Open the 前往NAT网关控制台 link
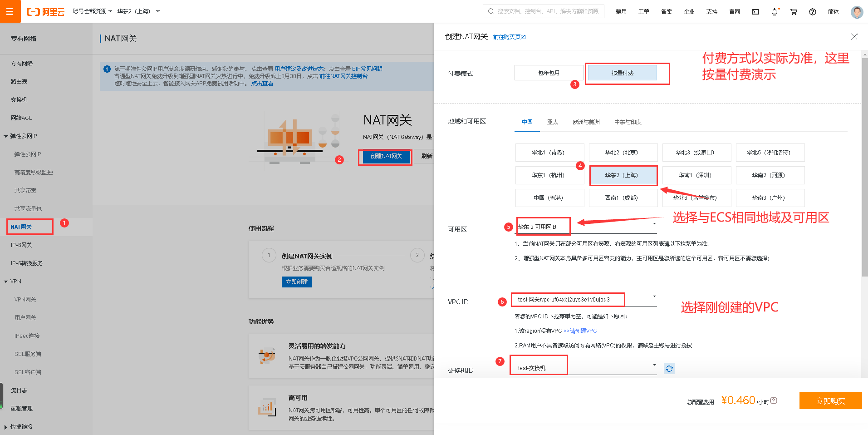Screen dimensions: 868x435 (343, 76)
